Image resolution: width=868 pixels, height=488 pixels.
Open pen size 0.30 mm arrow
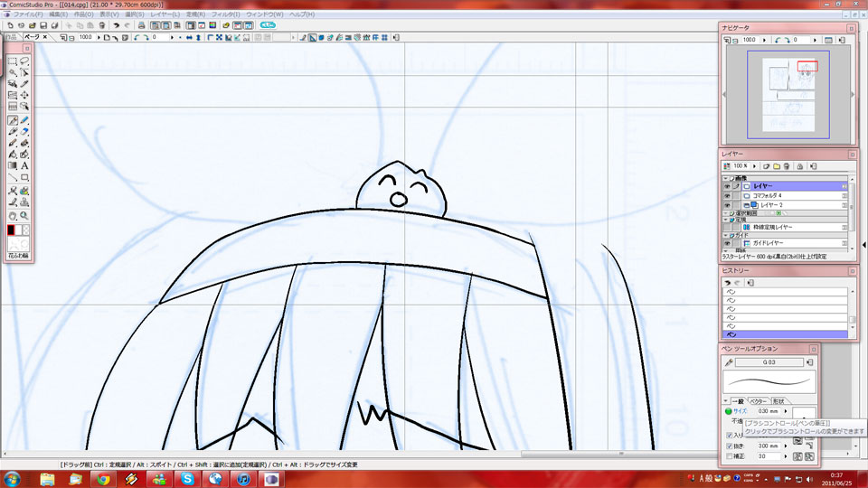(x=786, y=411)
